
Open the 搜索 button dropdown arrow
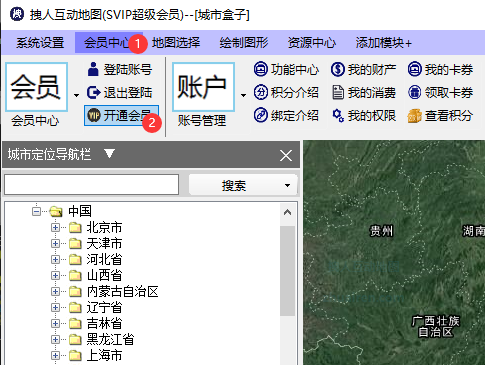[287, 185]
